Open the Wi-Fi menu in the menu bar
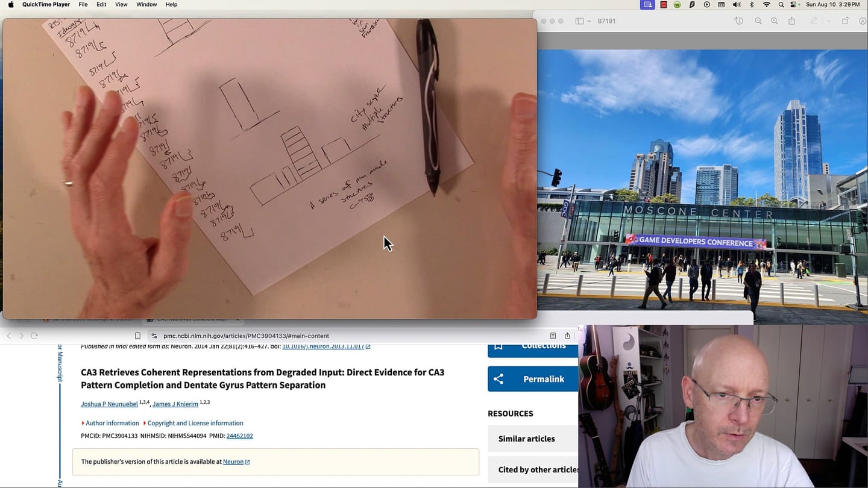868x488 pixels. 766,4
